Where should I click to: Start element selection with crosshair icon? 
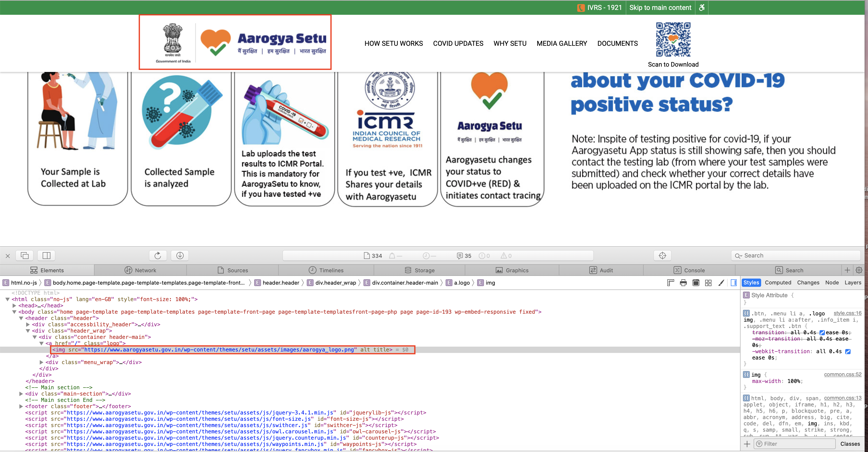click(x=662, y=256)
